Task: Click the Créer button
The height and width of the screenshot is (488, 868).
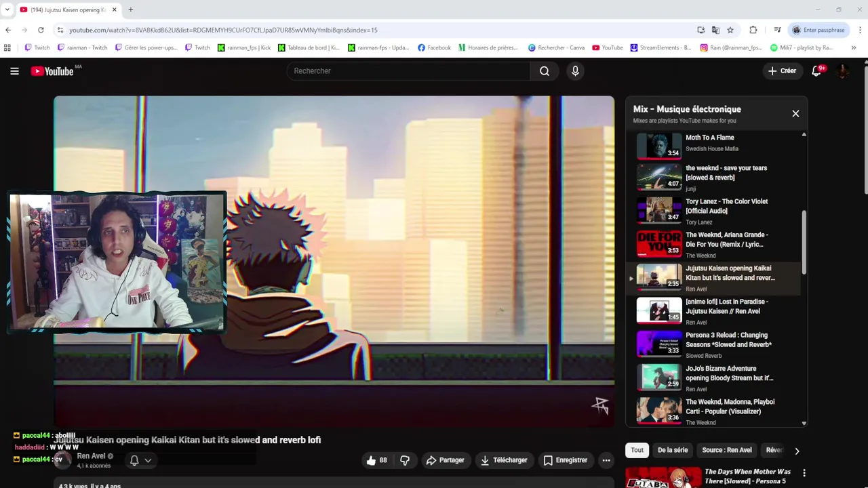Action: point(782,70)
